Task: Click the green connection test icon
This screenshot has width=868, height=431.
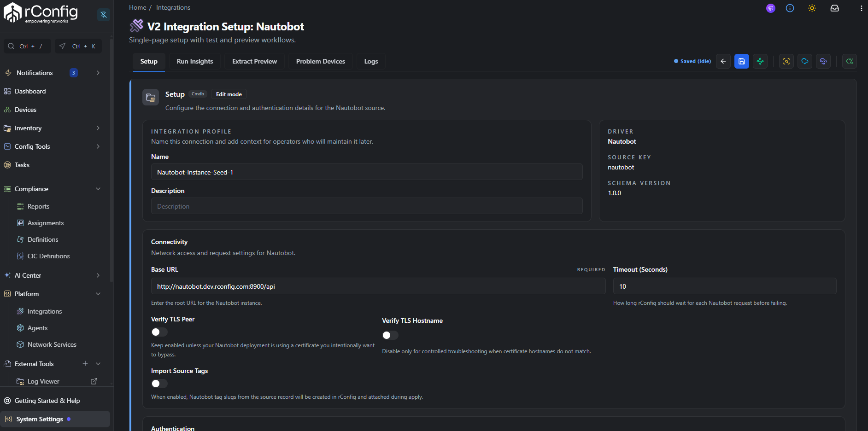Action: point(760,61)
